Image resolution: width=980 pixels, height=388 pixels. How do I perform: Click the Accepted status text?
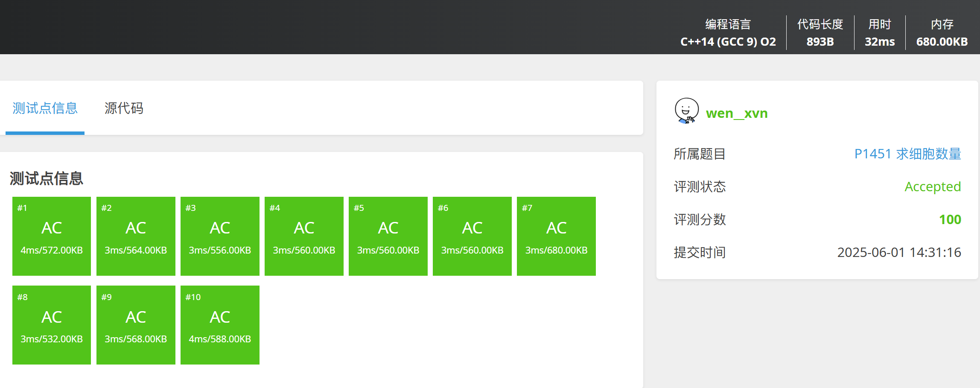click(x=933, y=187)
